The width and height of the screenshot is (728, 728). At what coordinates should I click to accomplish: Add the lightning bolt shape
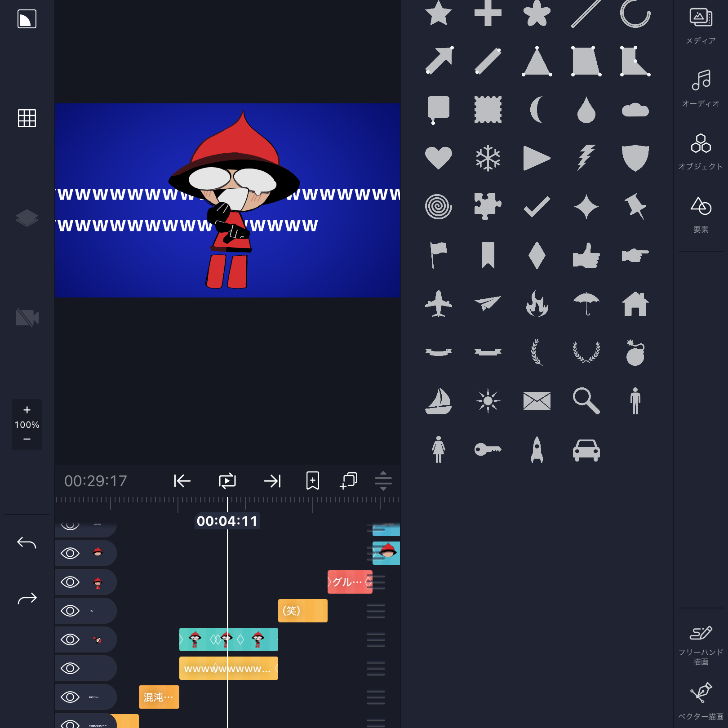(586, 158)
